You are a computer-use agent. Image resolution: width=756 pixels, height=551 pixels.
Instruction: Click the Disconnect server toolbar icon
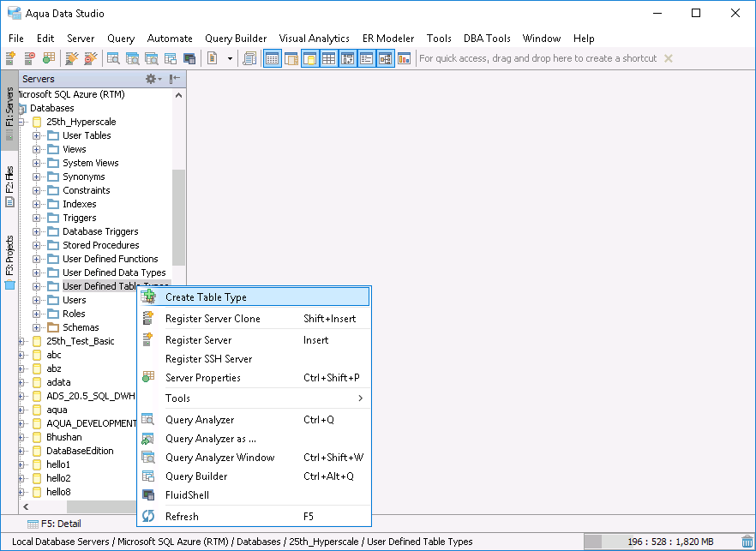tap(91, 58)
